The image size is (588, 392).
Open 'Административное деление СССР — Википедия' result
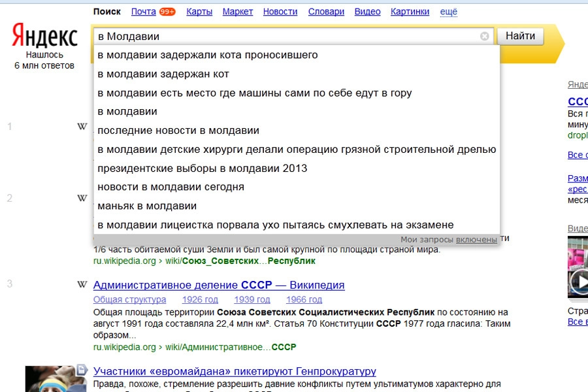[219, 286]
